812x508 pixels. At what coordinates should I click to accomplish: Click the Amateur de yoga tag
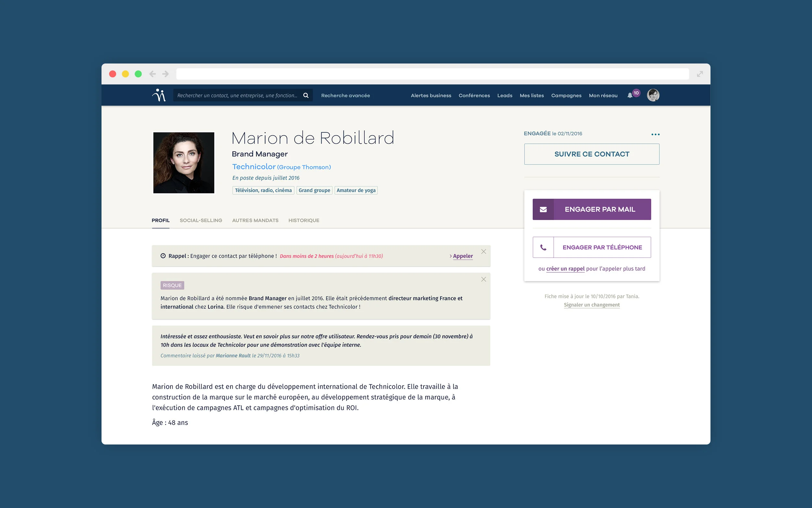tap(356, 190)
